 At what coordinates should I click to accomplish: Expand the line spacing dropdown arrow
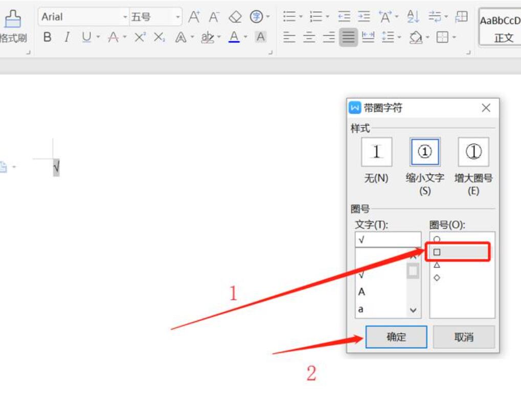point(399,37)
